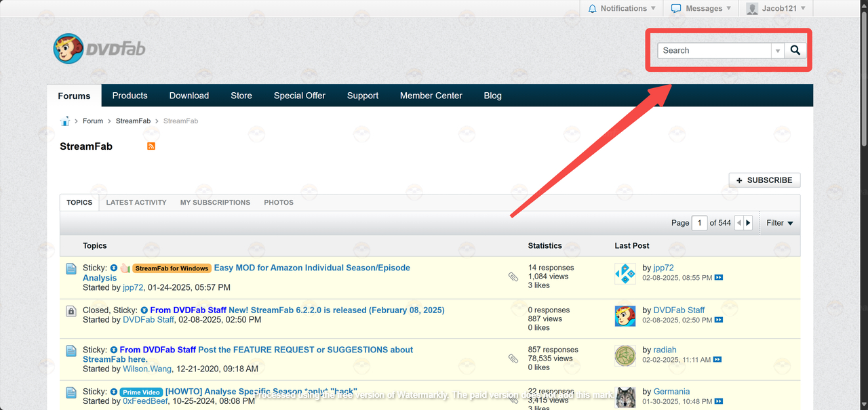Screen dimensions: 868x410
Task: Click the Notifications bell icon
Action: pyautogui.click(x=593, y=9)
